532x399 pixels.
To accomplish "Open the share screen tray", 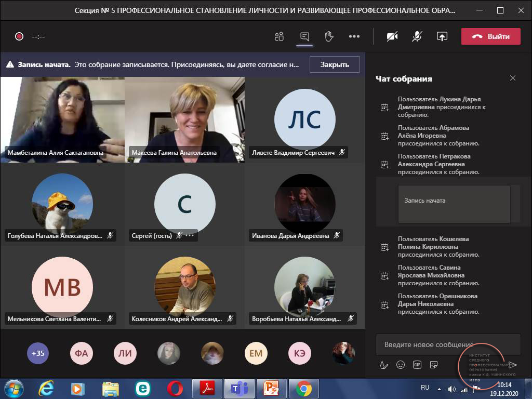I will coord(442,36).
